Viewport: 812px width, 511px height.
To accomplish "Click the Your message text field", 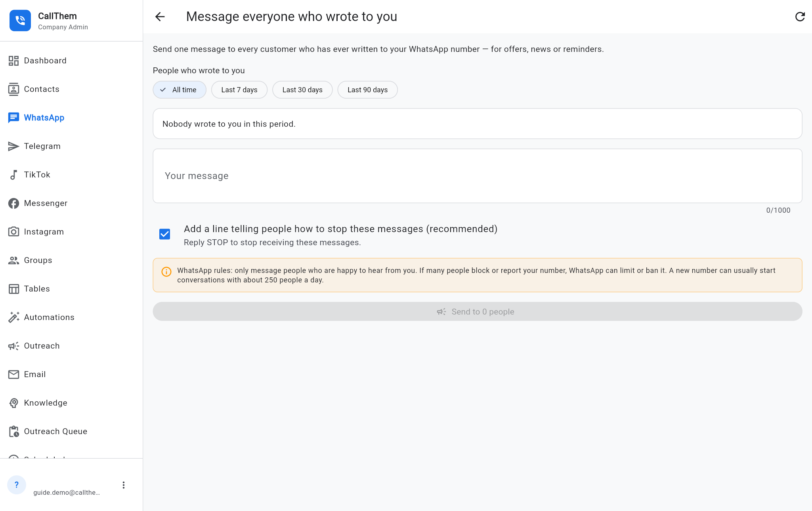I will pos(478,176).
